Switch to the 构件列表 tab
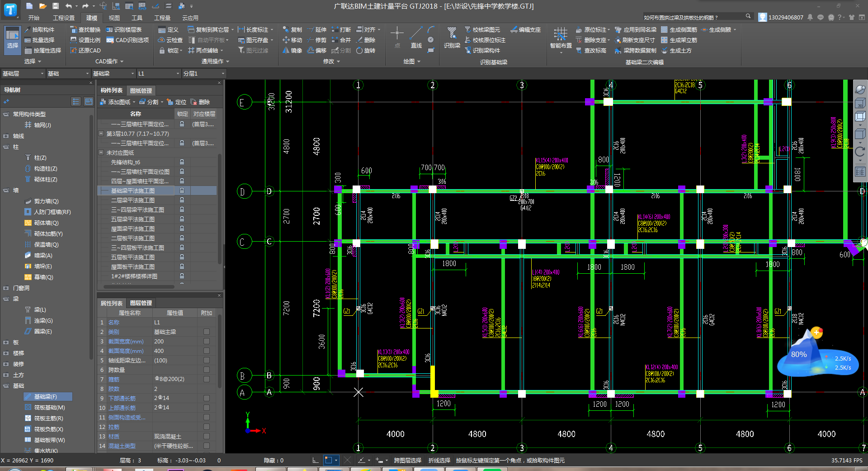 coord(111,90)
